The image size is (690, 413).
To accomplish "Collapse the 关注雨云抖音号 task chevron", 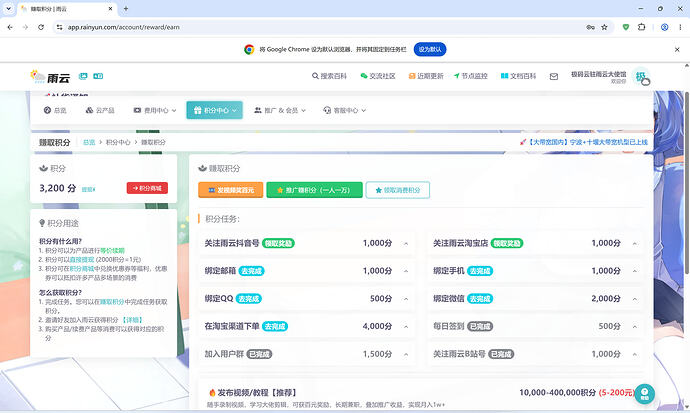I will tap(406, 244).
